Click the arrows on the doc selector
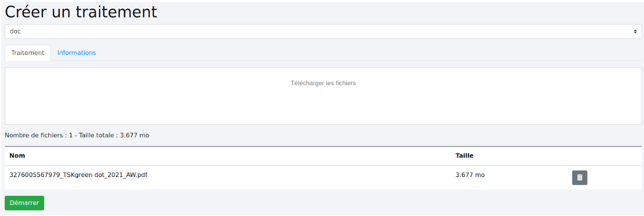 click(635, 32)
